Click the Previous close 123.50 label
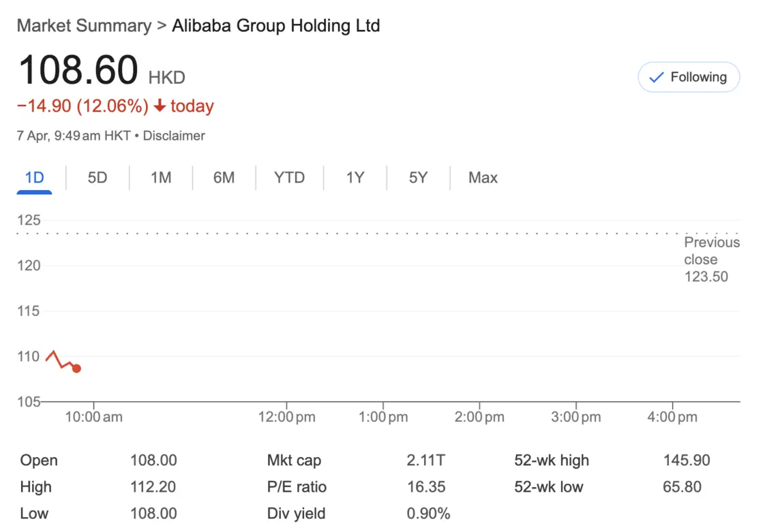The image size is (767, 532). 712,260
